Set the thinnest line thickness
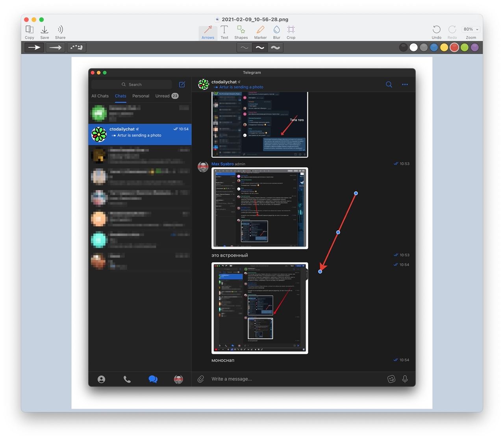504x440 pixels. point(245,48)
